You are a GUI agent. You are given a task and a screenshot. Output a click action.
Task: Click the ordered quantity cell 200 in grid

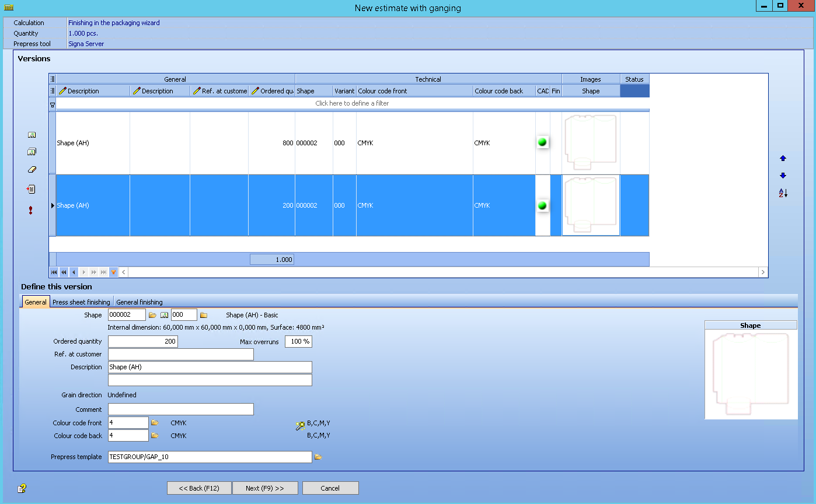tap(271, 205)
